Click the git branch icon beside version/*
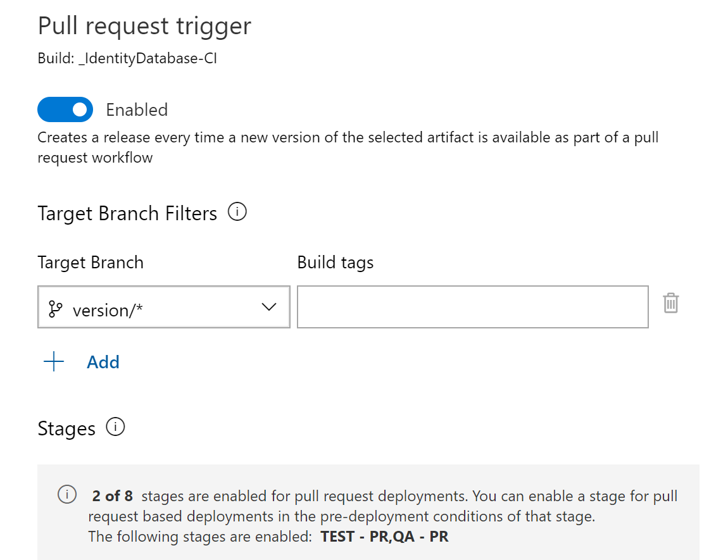The width and height of the screenshot is (728, 560). pyautogui.click(x=56, y=309)
